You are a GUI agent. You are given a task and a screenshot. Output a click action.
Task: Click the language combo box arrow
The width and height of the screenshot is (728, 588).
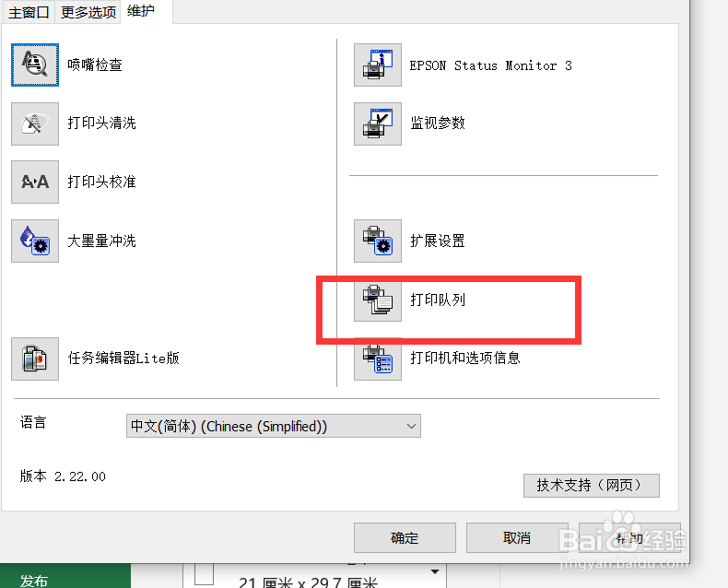coord(411,426)
